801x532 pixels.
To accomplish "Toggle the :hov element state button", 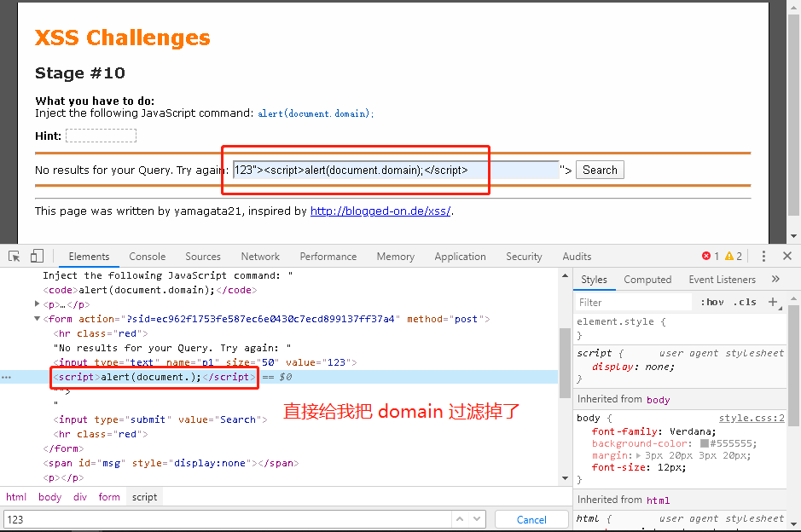I will coord(712,303).
